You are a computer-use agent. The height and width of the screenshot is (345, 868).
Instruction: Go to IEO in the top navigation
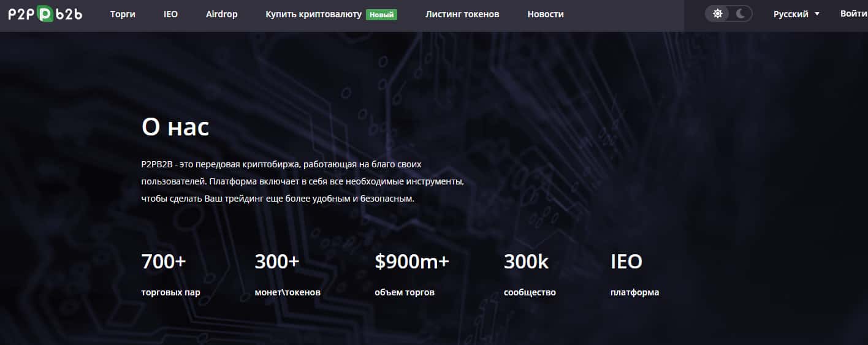click(171, 14)
